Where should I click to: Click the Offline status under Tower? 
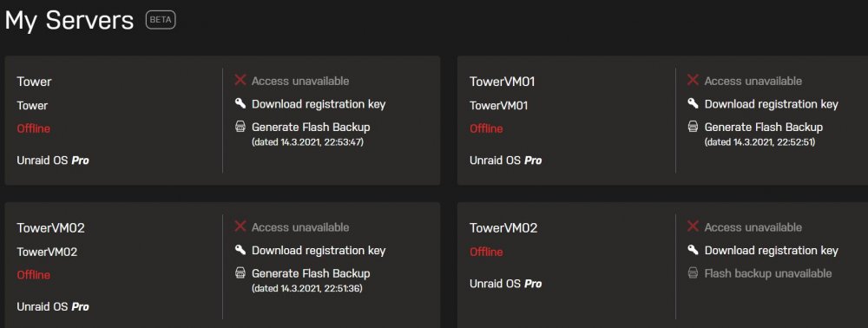pos(34,129)
